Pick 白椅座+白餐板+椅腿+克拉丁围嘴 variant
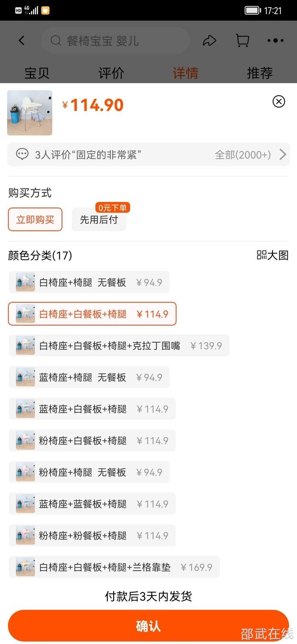297x644 pixels. click(x=119, y=346)
